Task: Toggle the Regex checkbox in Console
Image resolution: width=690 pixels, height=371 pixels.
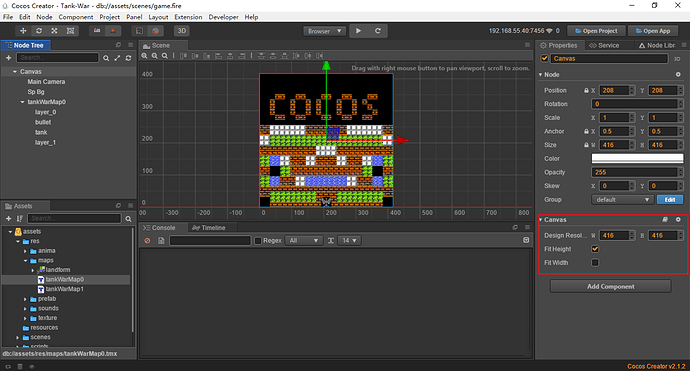Action: [258, 241]
